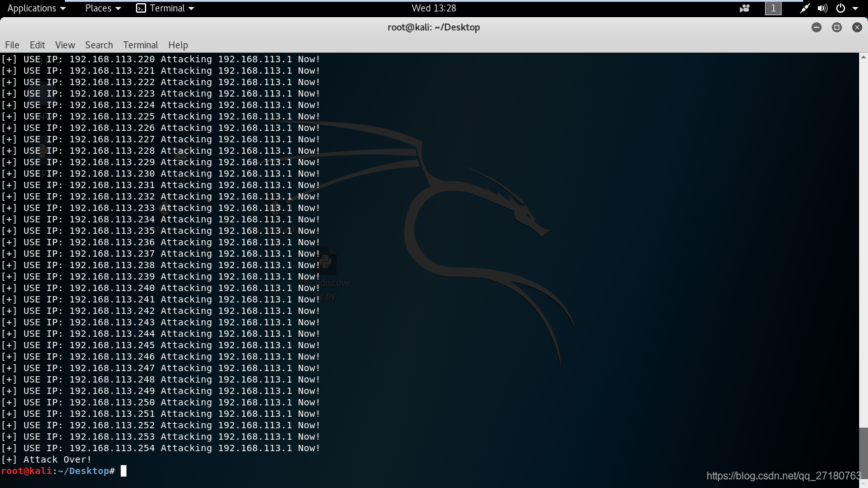This screenshot has height=488, width=868.
Task: Click the line with IP 192.168.113.252
Action: click(x=161, y=425)
